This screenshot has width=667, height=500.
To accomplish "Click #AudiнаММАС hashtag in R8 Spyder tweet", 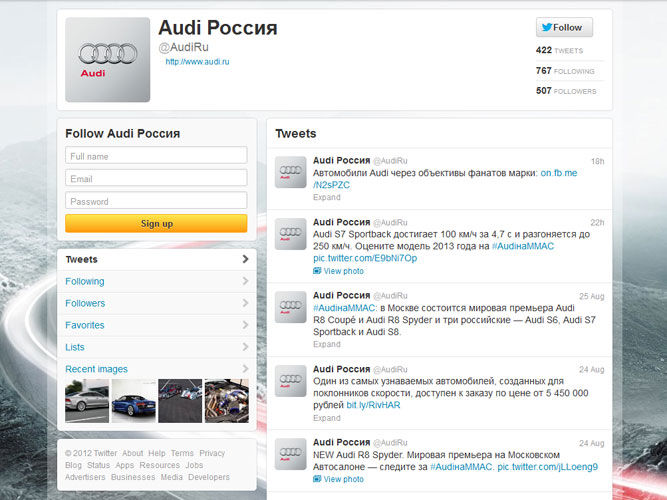I will (x=462, y=467).
